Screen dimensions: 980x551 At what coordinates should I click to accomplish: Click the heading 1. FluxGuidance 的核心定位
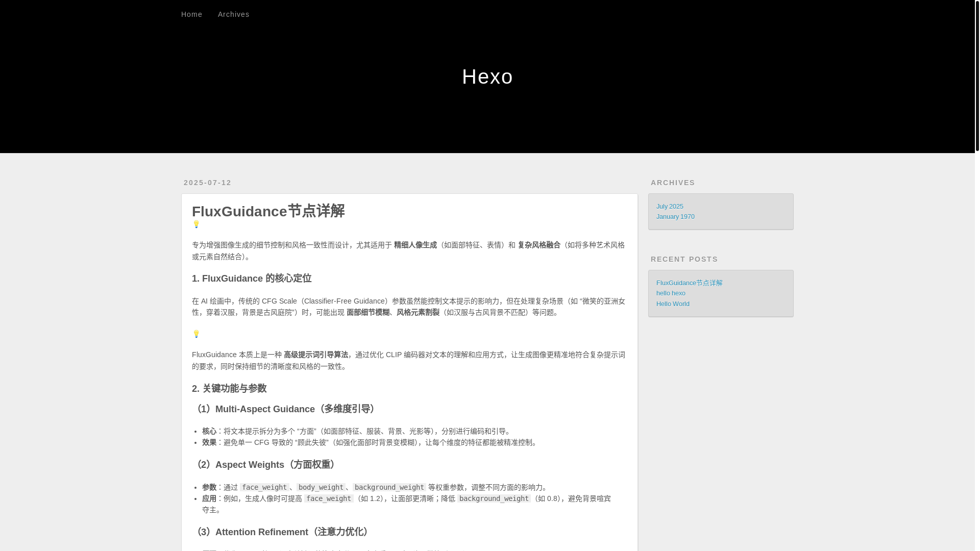252,279
